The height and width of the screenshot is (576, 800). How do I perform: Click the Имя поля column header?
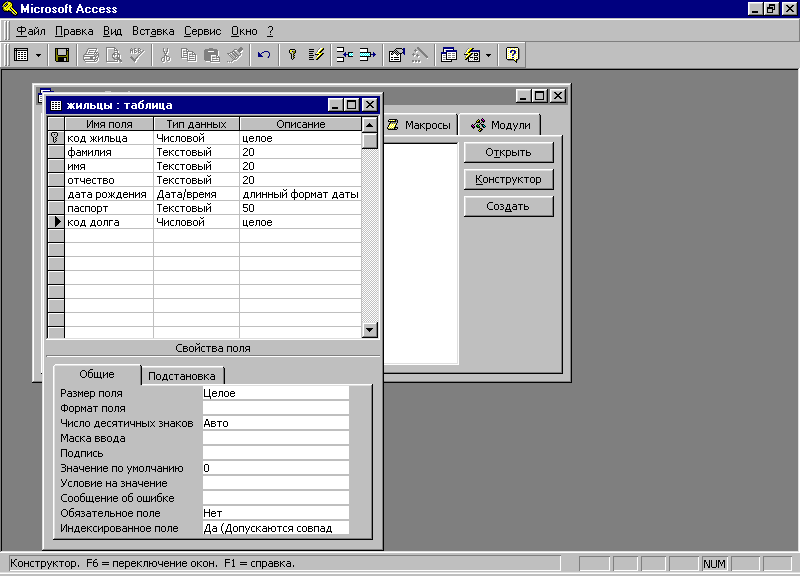point(109,124)
